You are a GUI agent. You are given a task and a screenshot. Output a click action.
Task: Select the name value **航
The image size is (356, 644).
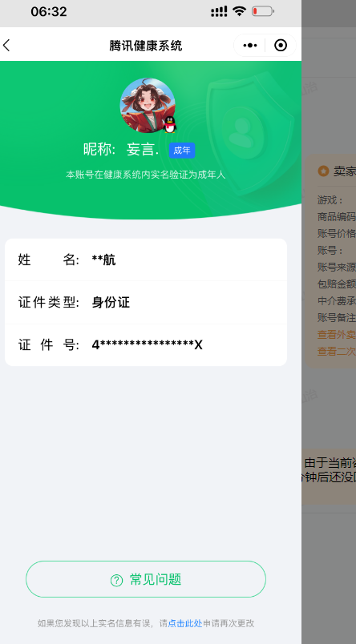click(x=103, y=260)
